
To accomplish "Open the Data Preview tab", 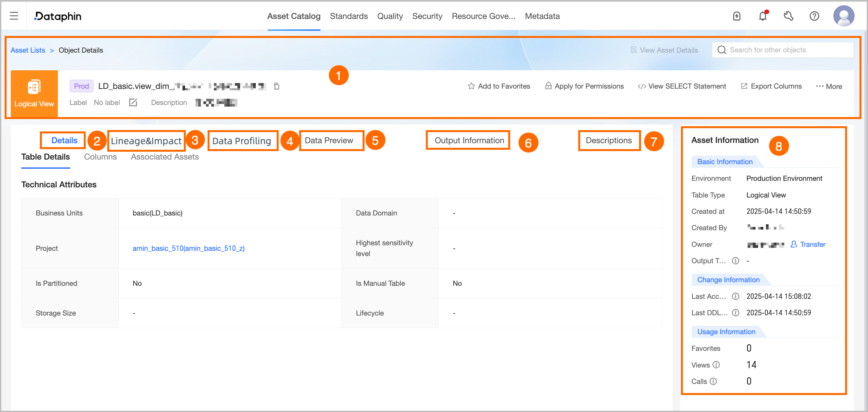I will point(329,141).
